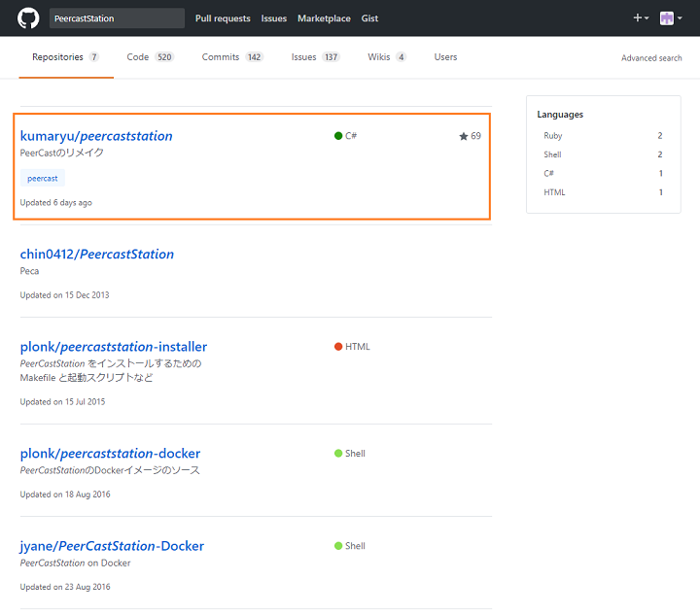Open Advanced search
The image size is (700, 614).
point(651,58)
